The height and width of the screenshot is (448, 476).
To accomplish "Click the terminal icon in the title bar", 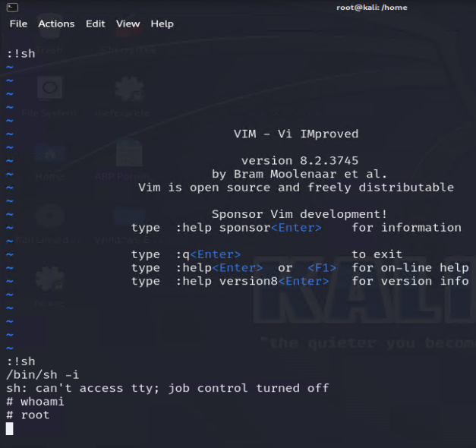I will 12,8.
